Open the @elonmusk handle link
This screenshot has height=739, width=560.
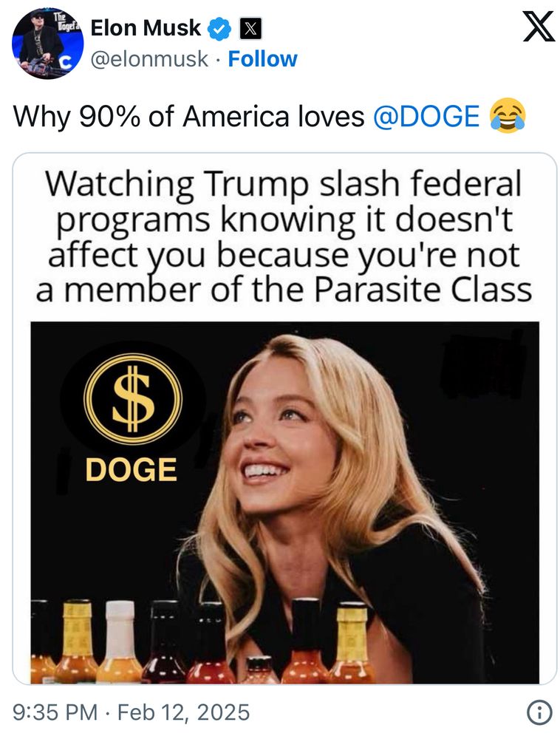tap(149, 59)
